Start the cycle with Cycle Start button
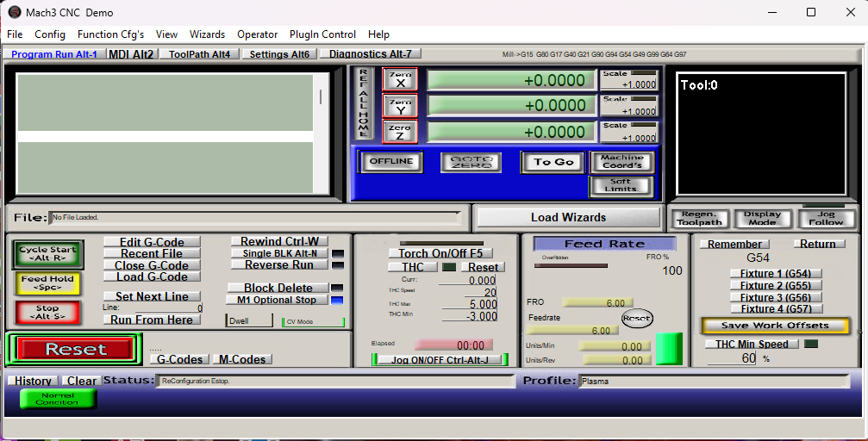 pyautogui.click(x=47, y=254)
